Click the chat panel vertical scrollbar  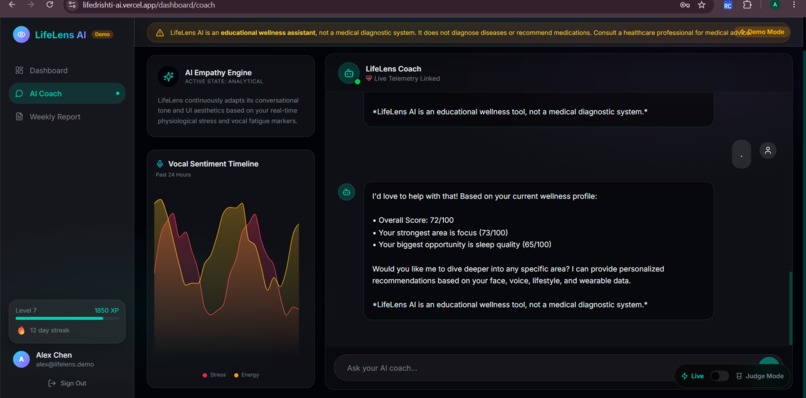[791, 309]
